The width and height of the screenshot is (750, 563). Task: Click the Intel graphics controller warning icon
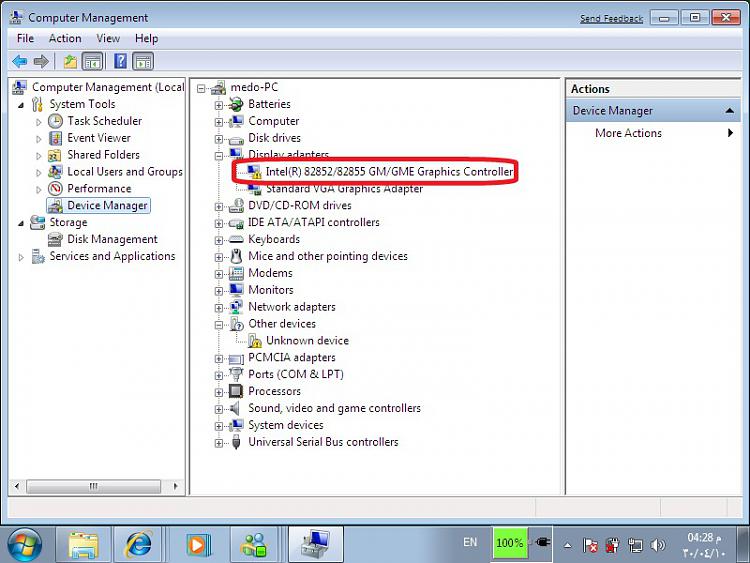pyautogui.click(x=254, y=172)
